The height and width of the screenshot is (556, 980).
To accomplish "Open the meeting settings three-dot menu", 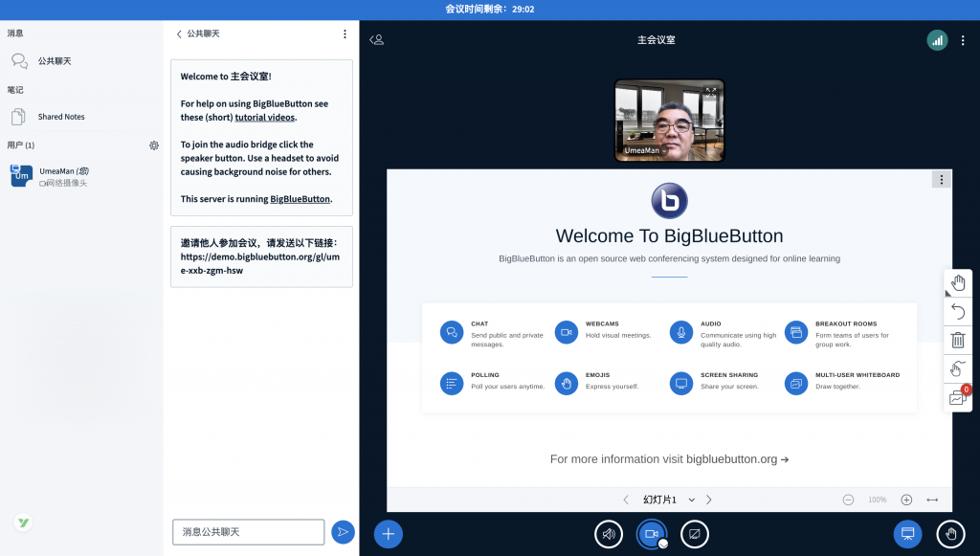I will tap(963, 40).
